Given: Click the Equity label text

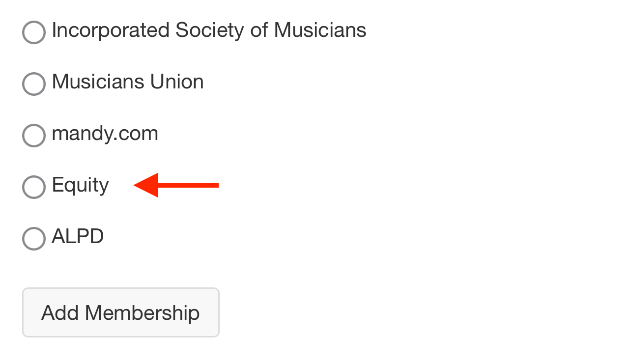Looking at the screenshot, I should pos(80,186).
